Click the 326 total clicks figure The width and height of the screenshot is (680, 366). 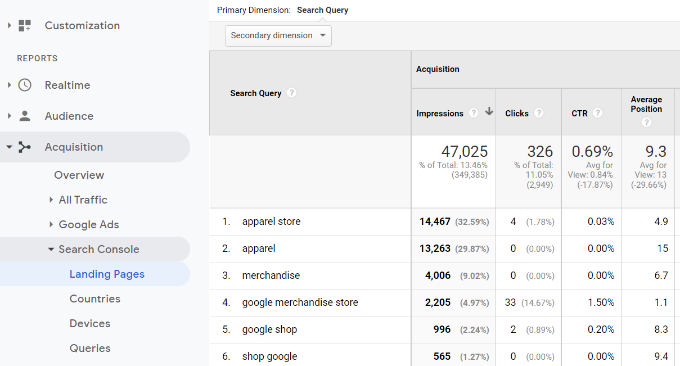(540, 151)
